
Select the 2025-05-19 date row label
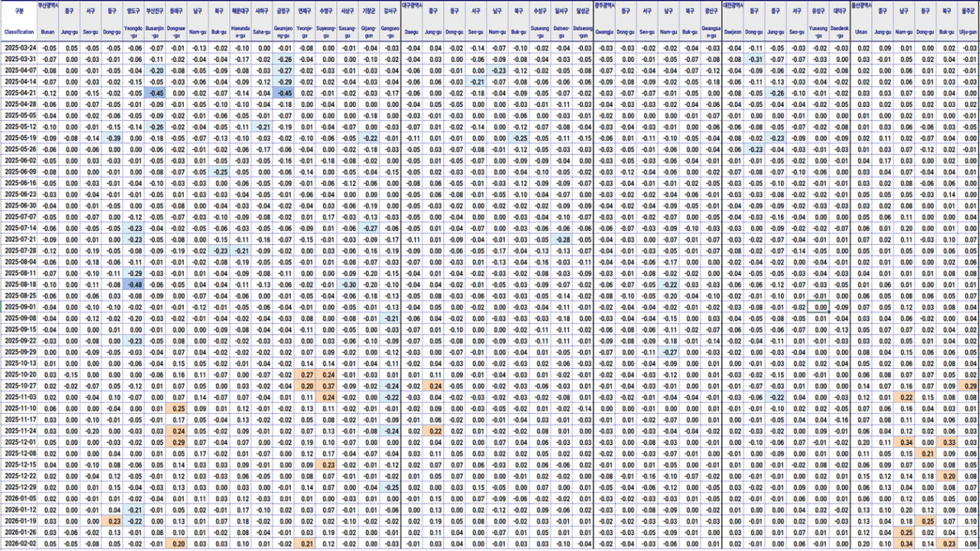click(x=19, y=138)
